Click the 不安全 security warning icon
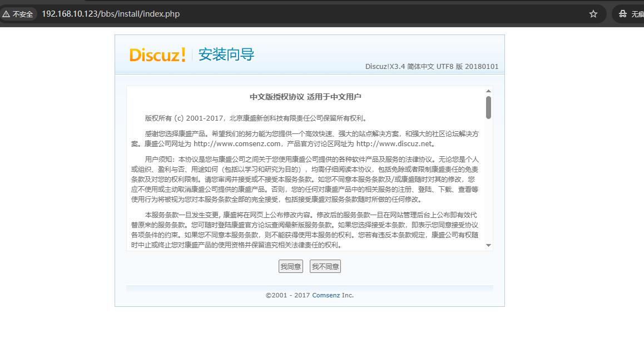Viewport: 644px width, 358px height. click(x=18, y=14)
